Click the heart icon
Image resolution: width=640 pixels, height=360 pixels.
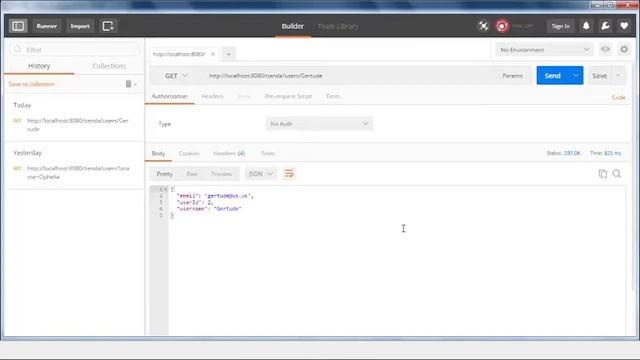624,26
